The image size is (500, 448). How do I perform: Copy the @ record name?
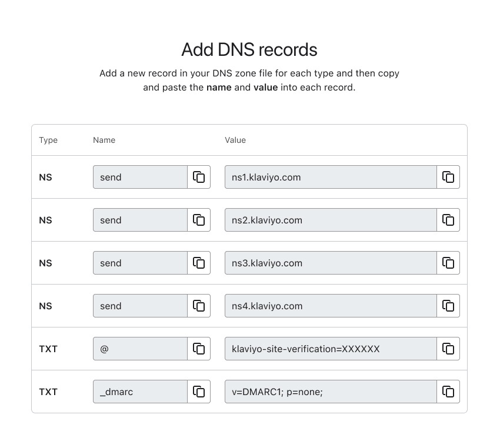coord(199,349)
